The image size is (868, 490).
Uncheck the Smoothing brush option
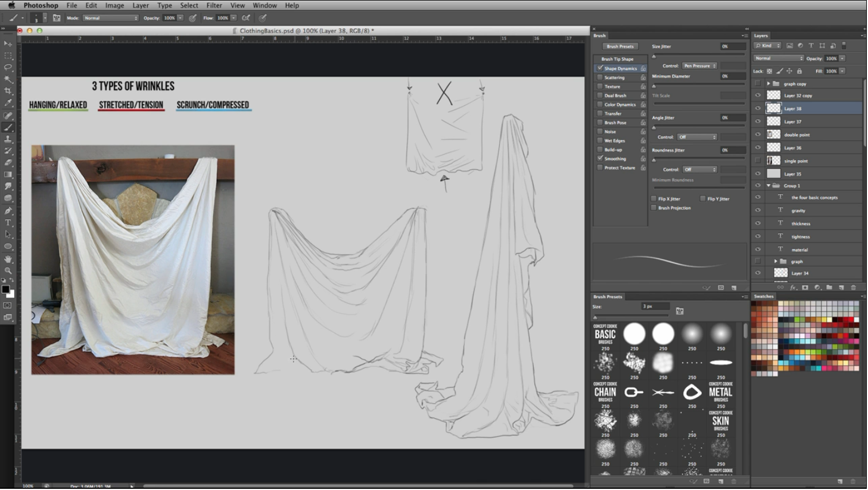click(x=600, y=158)
